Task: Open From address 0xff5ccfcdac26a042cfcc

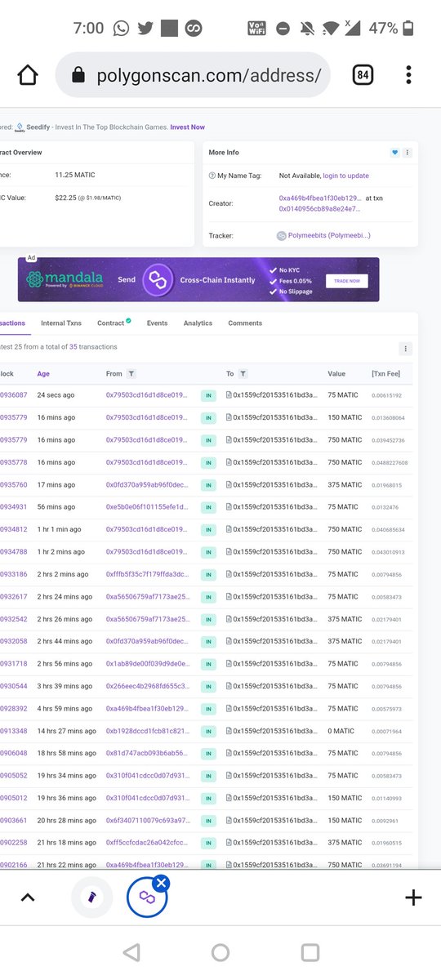Action: point(147,842)
